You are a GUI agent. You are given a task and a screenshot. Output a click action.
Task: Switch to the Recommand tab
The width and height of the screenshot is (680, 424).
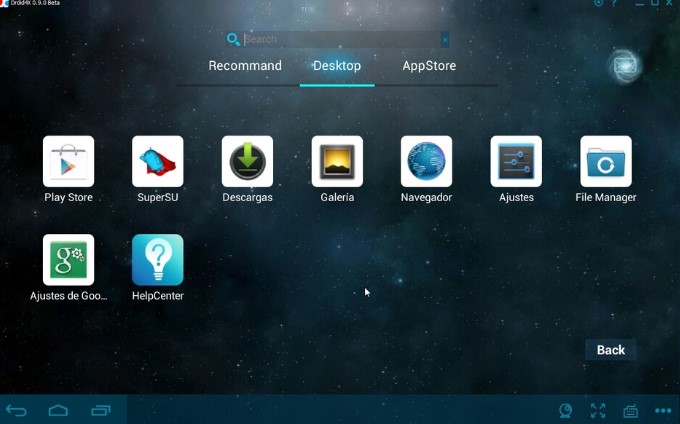245,65
